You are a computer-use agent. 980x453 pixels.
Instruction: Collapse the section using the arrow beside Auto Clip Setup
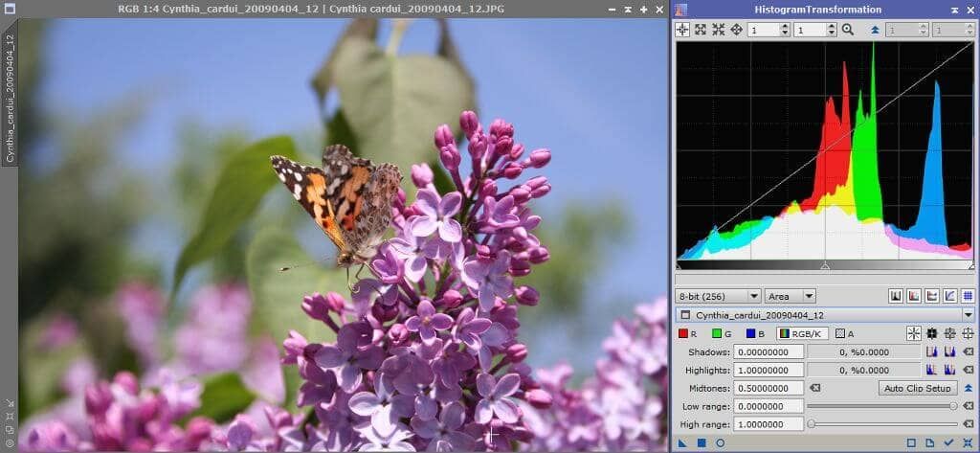tap(969, 388)
